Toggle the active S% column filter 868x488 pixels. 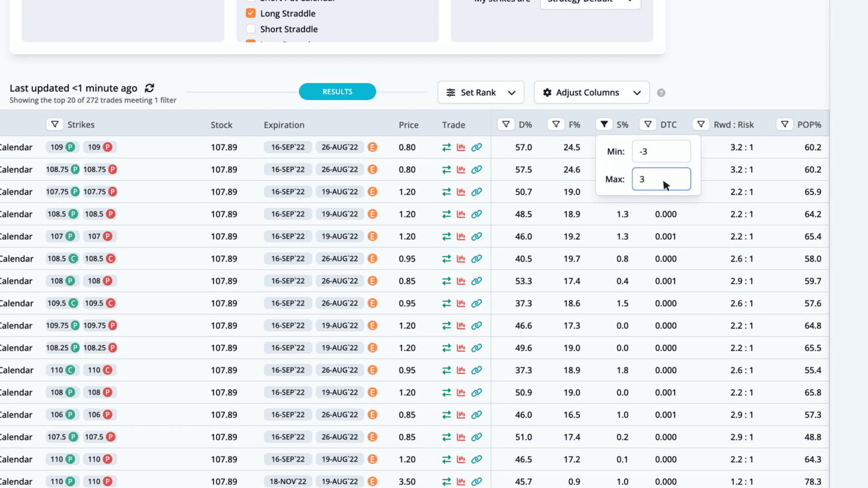[604, 124]
